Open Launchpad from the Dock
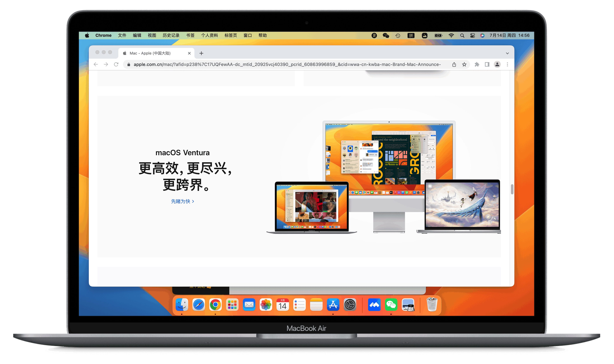 (232, 305)
